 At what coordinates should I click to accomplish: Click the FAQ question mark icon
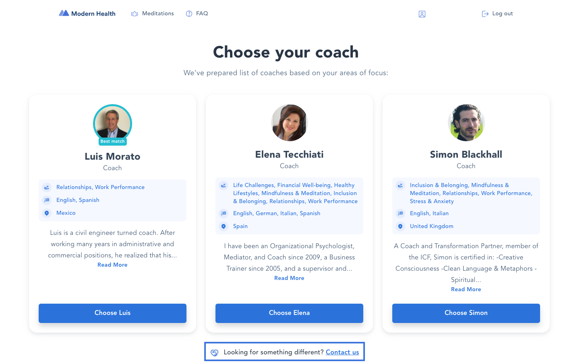pyautogui.click(x=189, y=14)
